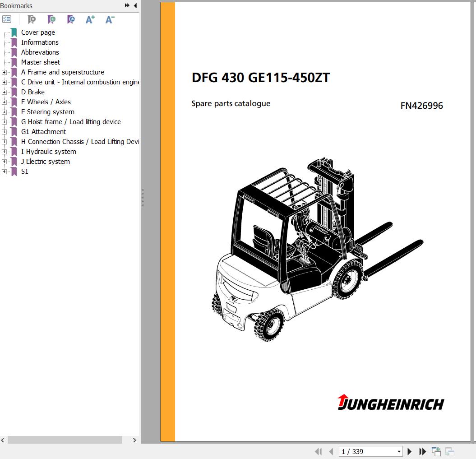Go to the Master sheet bookmark
Screen dimensions: 476x459
point(41,62)
